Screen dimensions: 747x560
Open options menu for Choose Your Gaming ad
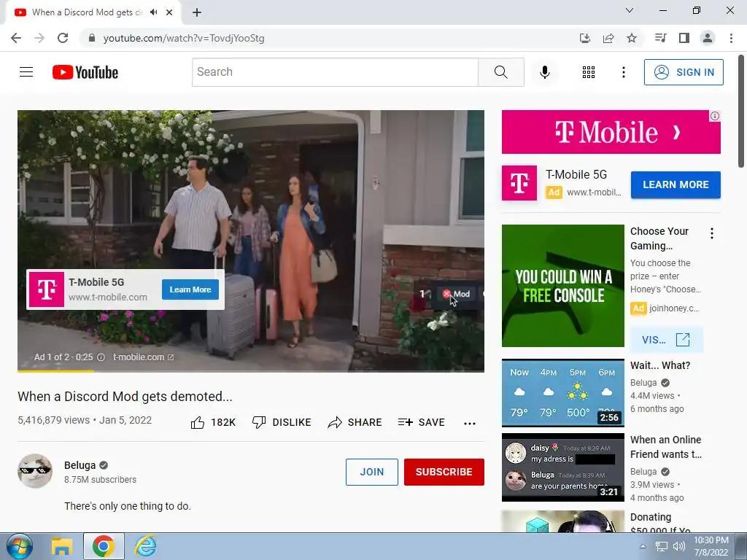(712, 233)
